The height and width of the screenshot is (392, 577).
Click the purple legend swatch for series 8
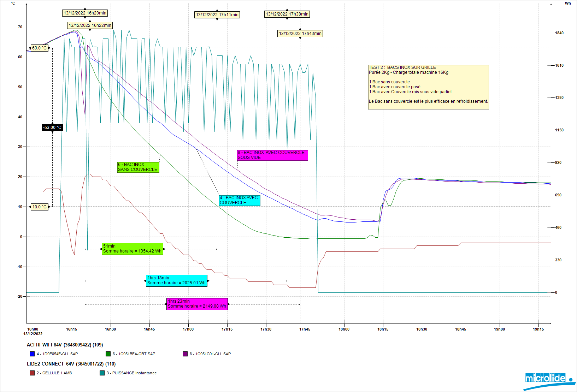185,354
